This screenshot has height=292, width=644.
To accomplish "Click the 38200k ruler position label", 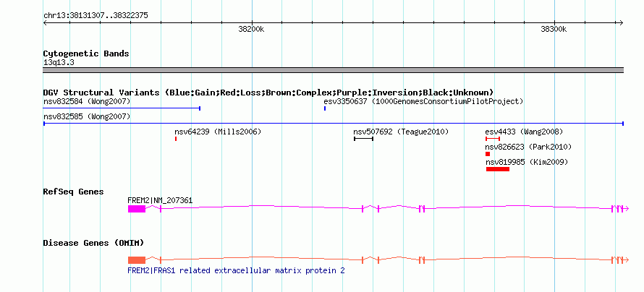I will [x=251, y=30].
